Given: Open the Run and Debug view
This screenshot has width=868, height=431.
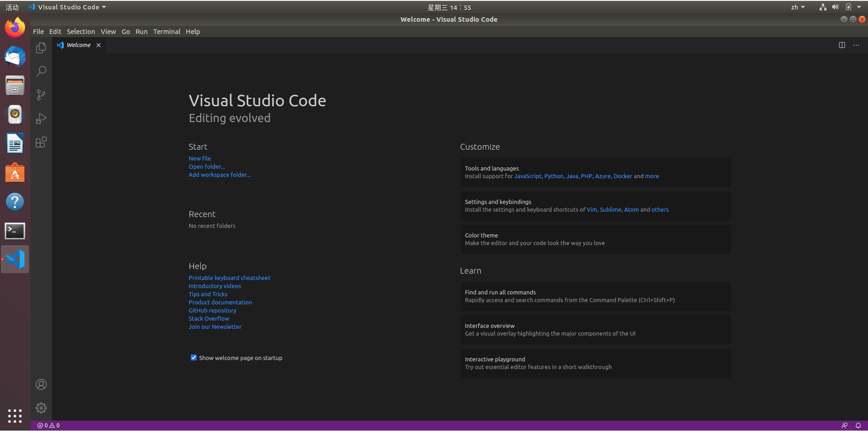Looking at the screenshot, I should [x=41, y=118].
